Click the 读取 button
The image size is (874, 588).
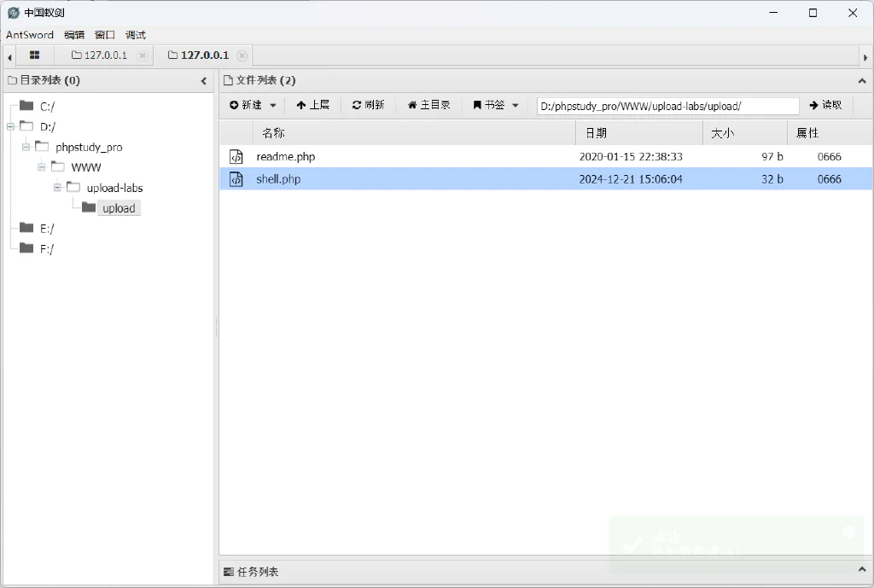[x=825, y=105]
